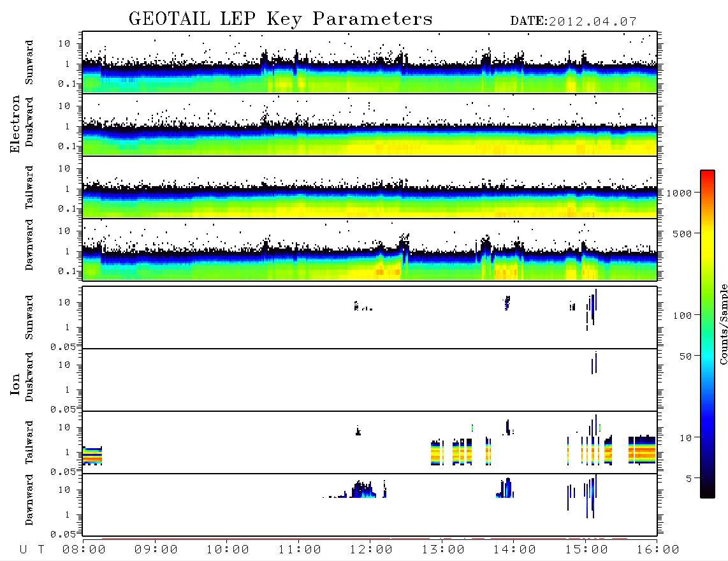Select the 12:00 time tick label

[371, 550]
